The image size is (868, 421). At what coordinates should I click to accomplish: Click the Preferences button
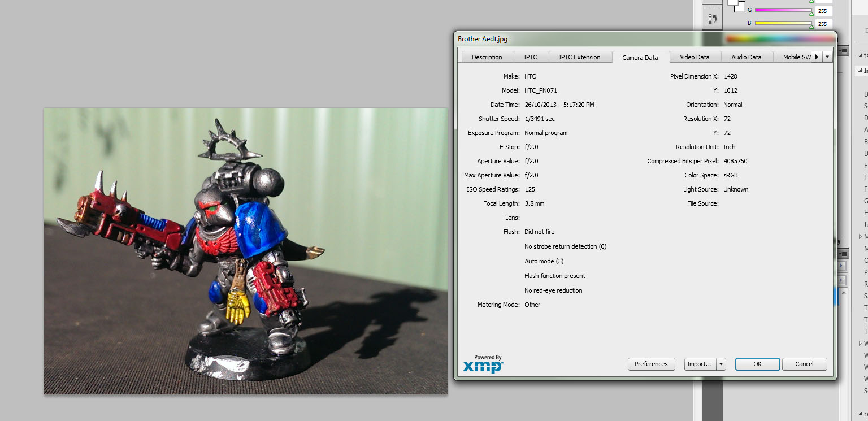point(651,364)
